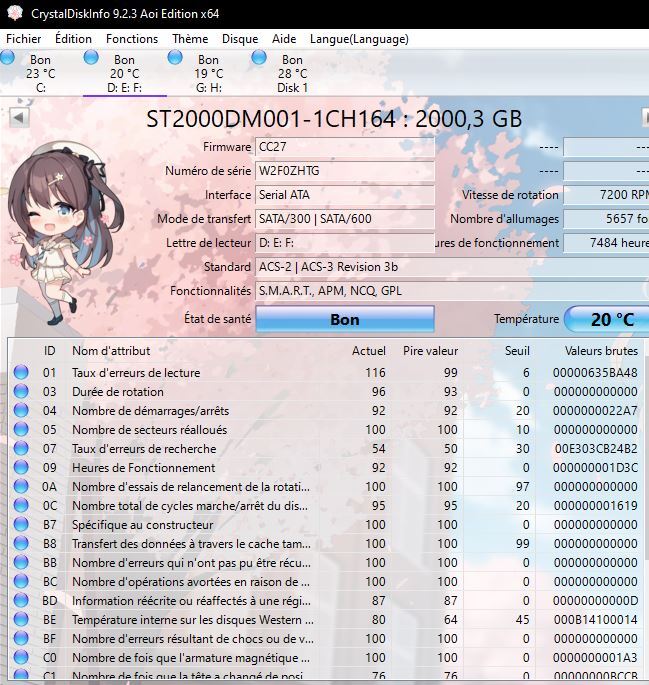This screenshot has width=649, height=685.
Task: Select the D: E: F: disk tab
Action: click(x=124, y=73)
